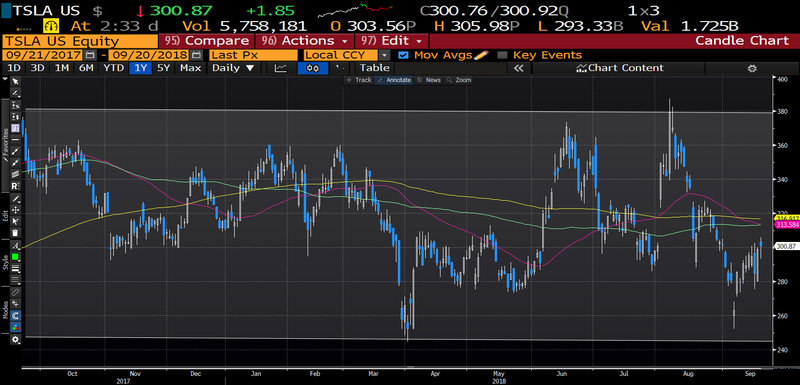
Task: Switch to candlestick chart type icon
Action: pos(313,68)
